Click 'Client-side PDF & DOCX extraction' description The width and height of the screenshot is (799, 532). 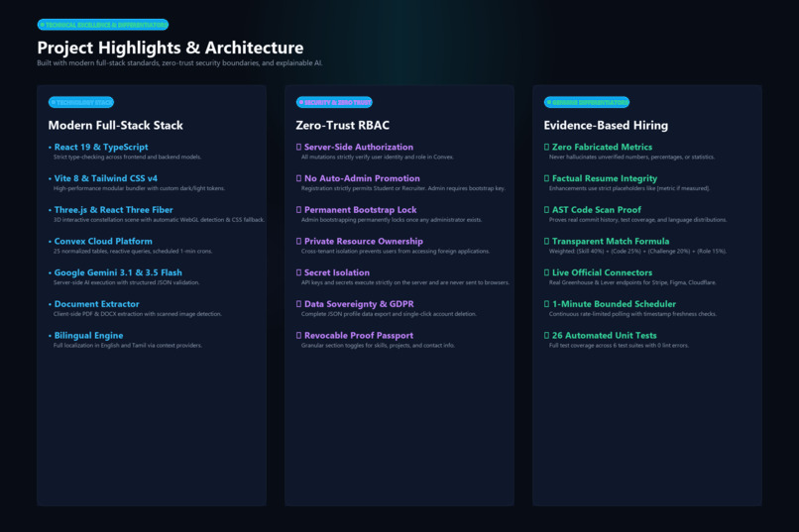(138, 314)
